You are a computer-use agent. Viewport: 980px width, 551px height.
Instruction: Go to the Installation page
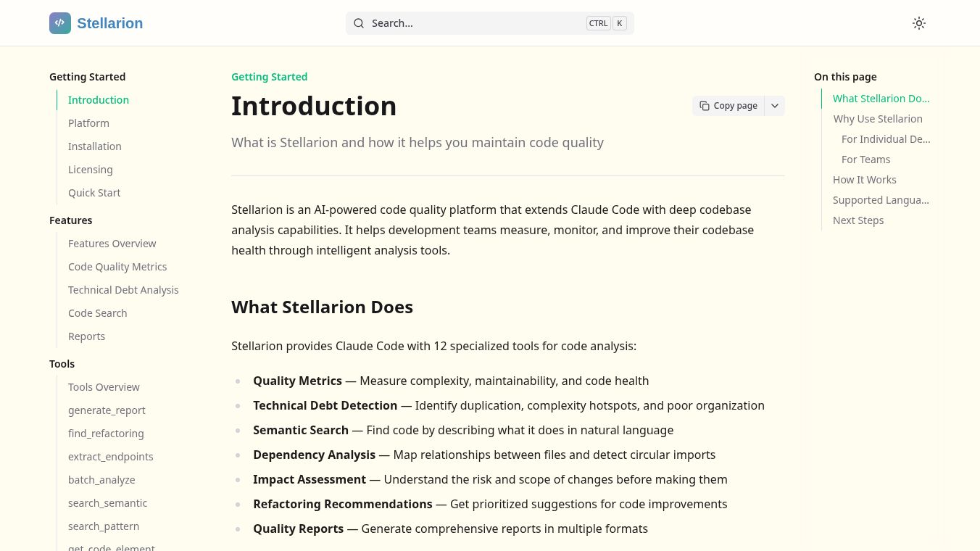95,146
